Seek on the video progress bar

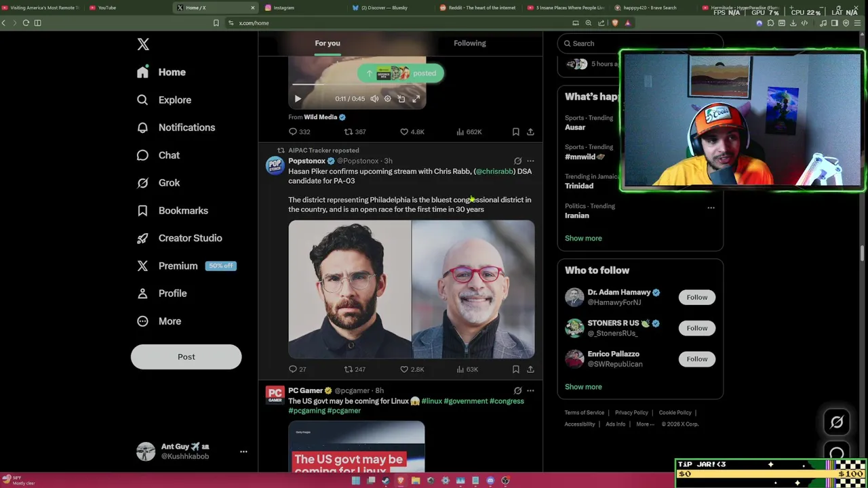(x=357, y=85)
